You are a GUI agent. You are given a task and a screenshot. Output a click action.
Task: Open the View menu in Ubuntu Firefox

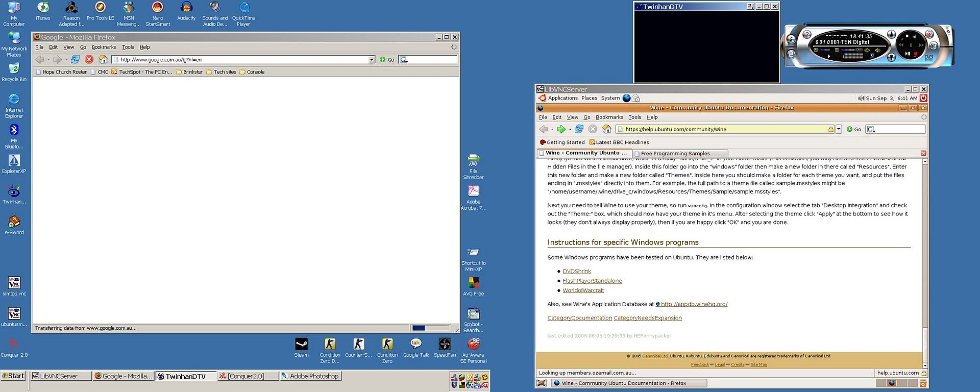(573, 117)
